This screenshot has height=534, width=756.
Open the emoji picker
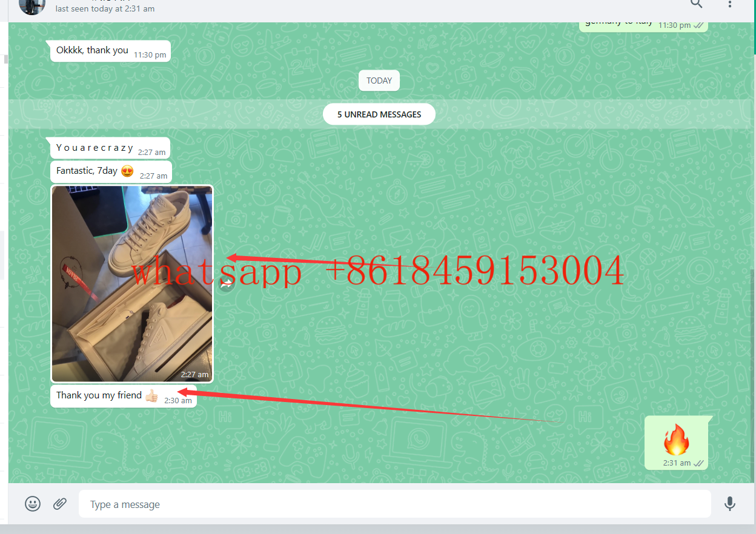click(x=33, y=504)
